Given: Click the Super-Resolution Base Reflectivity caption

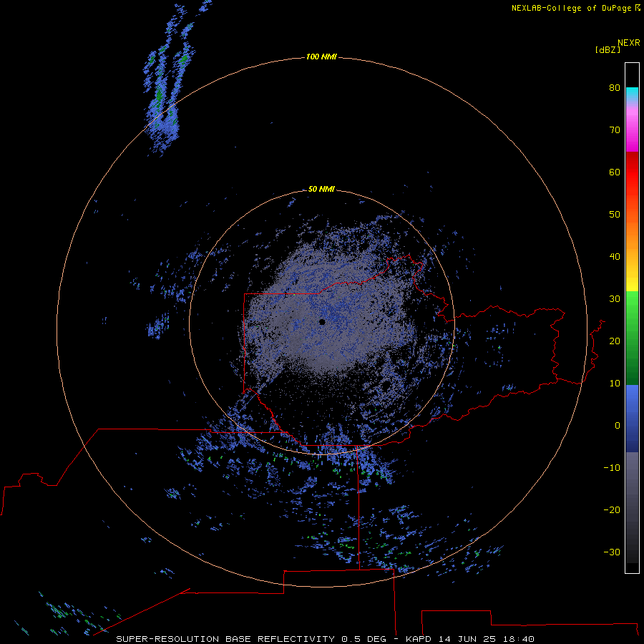Looking at the screenshot, I should pyautogui.click(x=325, y=639).
